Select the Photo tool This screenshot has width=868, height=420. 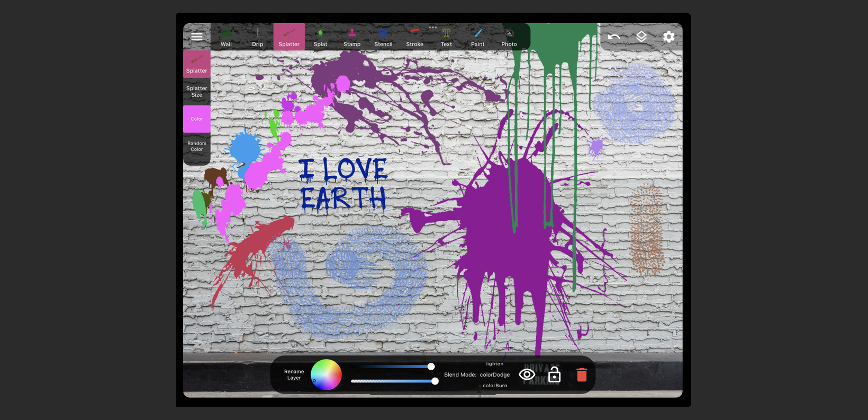click(x=509, y=37)
